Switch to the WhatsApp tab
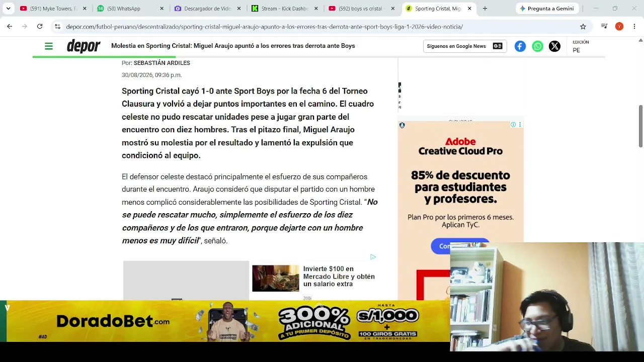644x362 pixels. click(130, 9)
